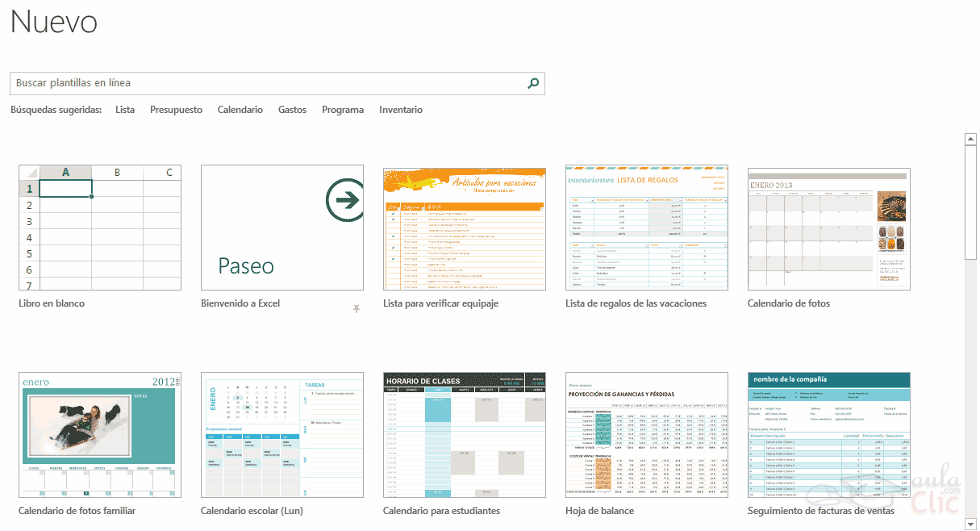The image size is (980, 531).
Task: Select Lista de regalos de las vacaciones
Action: coord(646,228)
